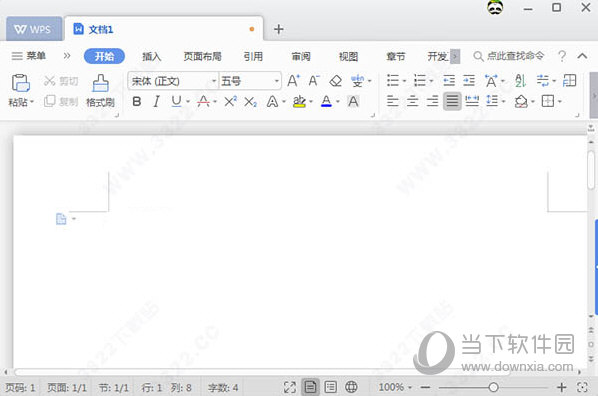
Task: Expand the ribbon tabs overflow arrow
Action: click(x=455, y=56)
